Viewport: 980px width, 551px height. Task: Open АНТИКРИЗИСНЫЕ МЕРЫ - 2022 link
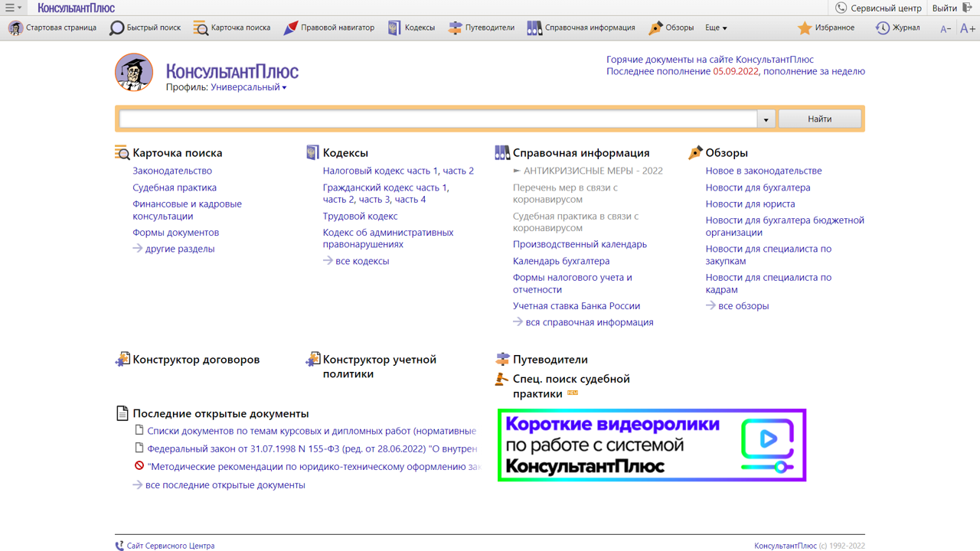(588, 171)
